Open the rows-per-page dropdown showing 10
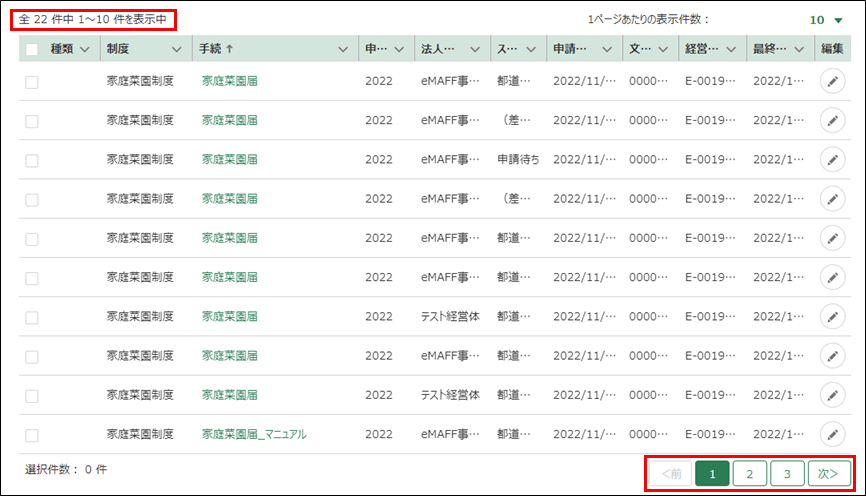866x496 pixels. click(x=826, y=19)
